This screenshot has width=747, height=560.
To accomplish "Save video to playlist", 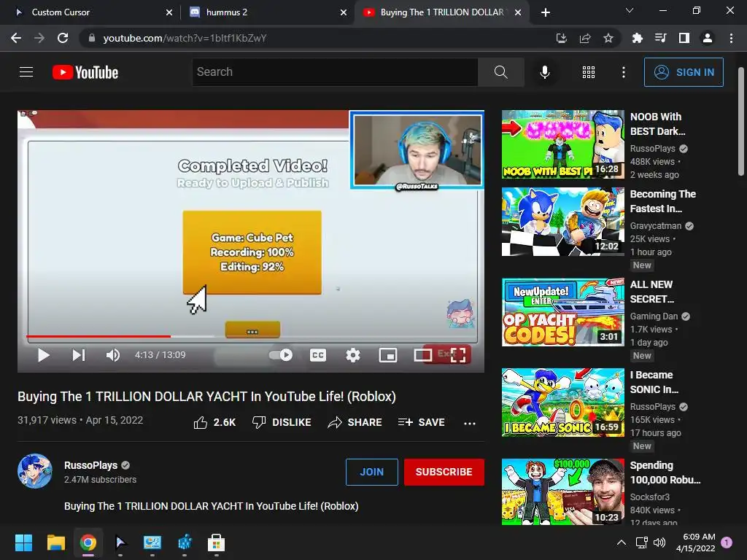I will [x=421, y=422].
